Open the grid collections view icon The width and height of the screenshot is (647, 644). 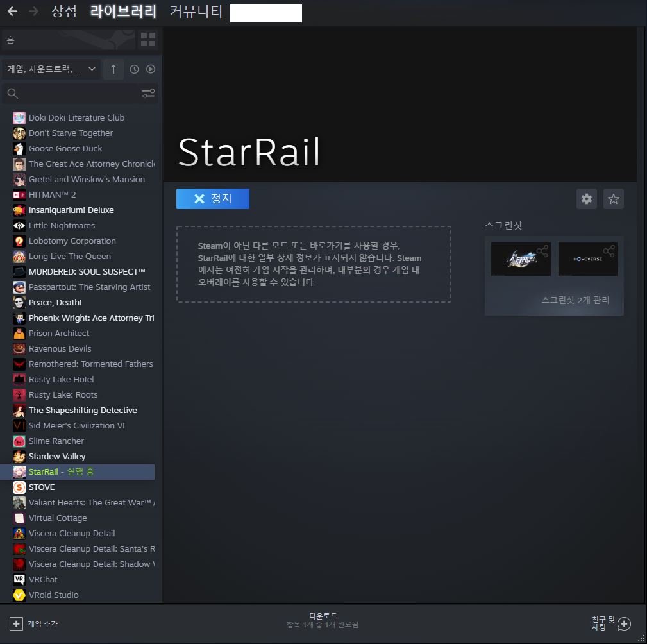(x=148, y=40)
